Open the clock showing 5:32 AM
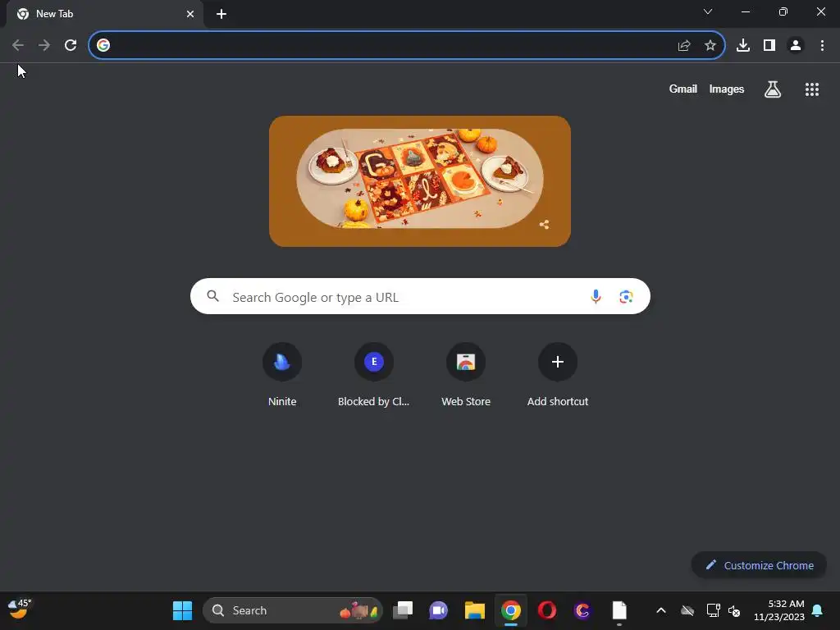This screenshot has width=840, height=630. pyautogui.click(x=779, y=610)
